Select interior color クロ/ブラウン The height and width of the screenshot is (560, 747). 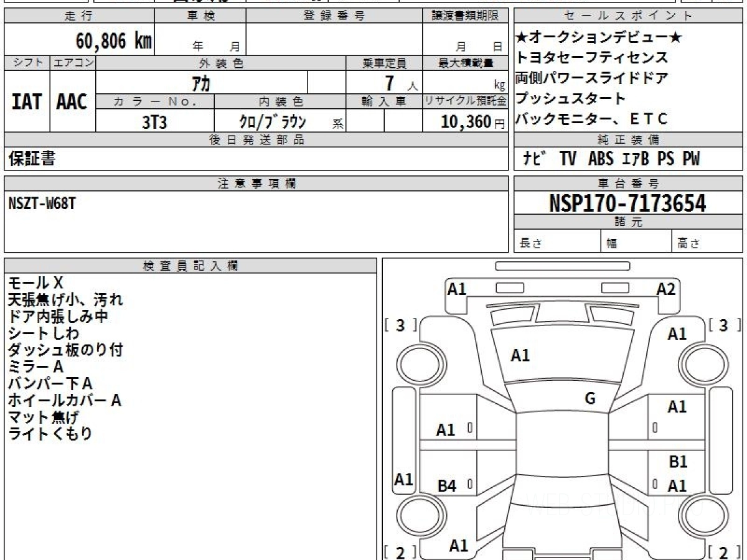273,121
